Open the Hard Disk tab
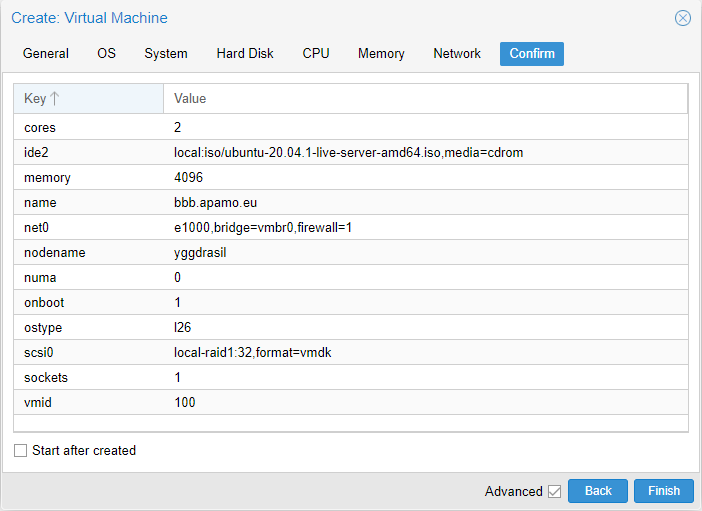The image size is (702, 511). [x=245, y=54]
